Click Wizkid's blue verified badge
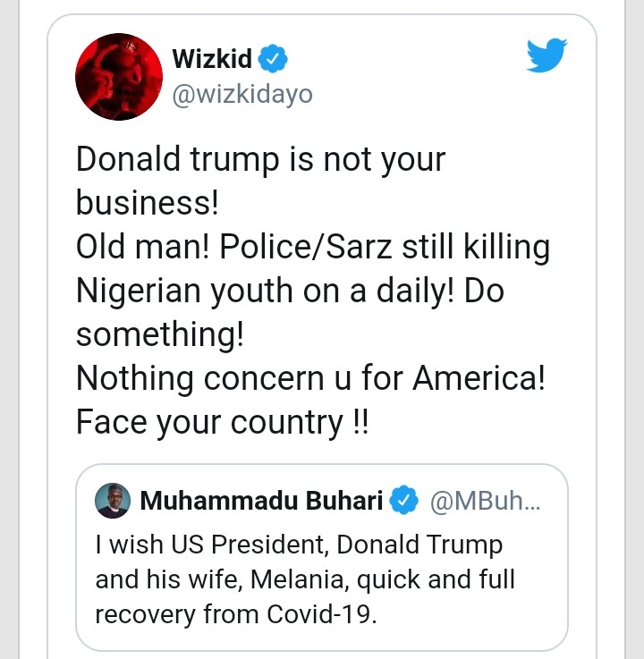The width and height of the screenshot is (644, 659). tap(273, 60)
